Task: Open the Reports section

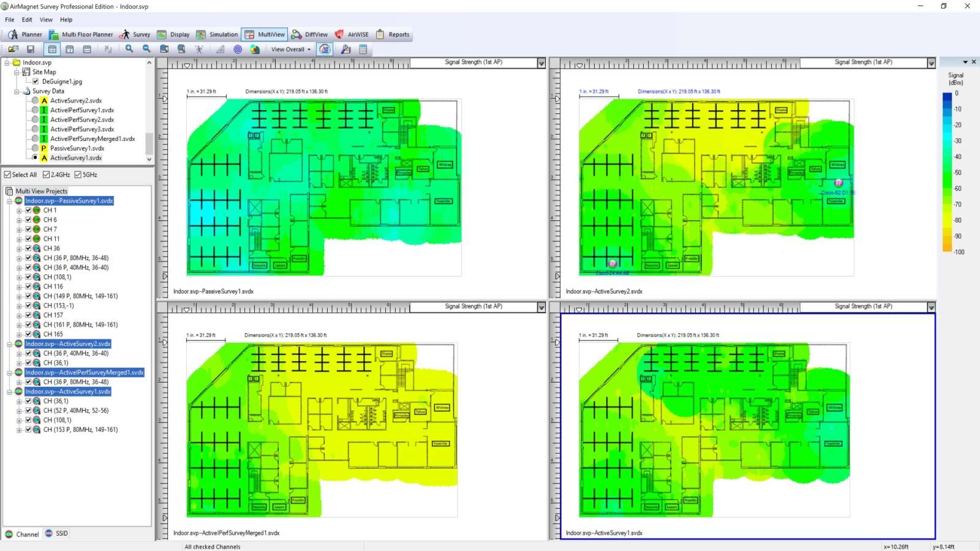Action: pos(393,34)
